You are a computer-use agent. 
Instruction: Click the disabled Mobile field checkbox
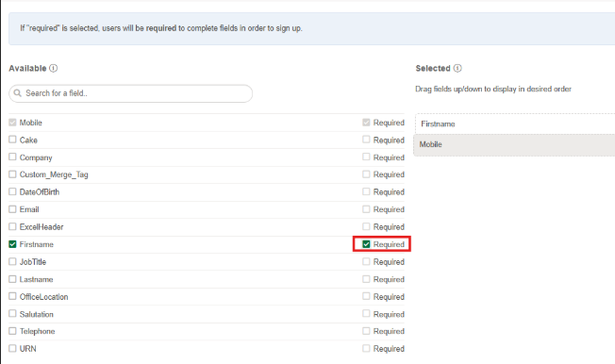tap(12, 123)
